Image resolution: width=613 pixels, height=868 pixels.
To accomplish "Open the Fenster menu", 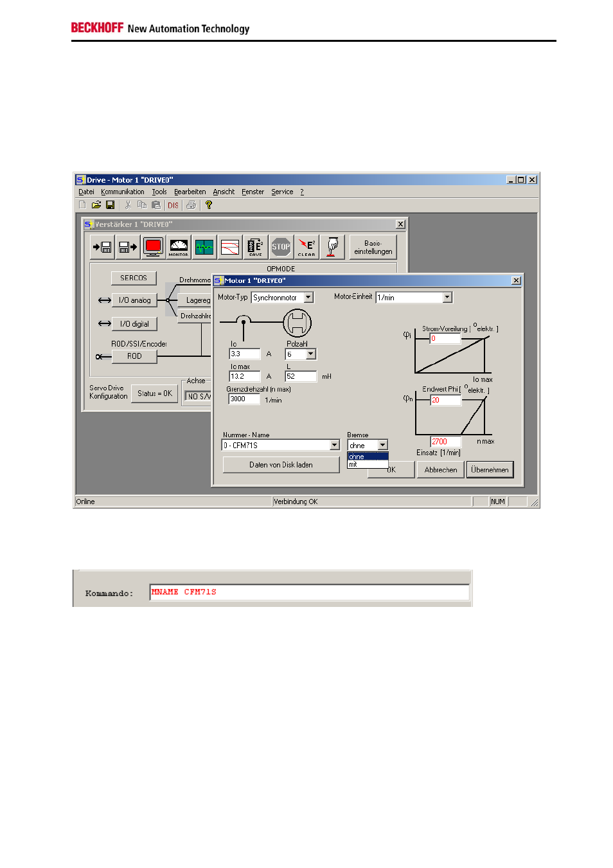I will coord(253,192).
